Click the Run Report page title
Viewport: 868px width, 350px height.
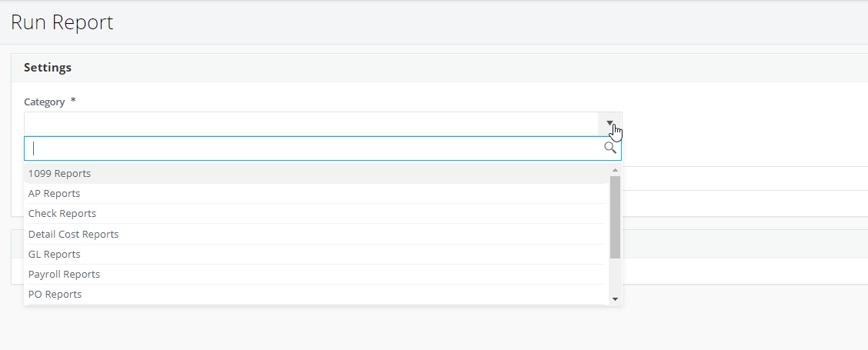[x=62, y=22]
